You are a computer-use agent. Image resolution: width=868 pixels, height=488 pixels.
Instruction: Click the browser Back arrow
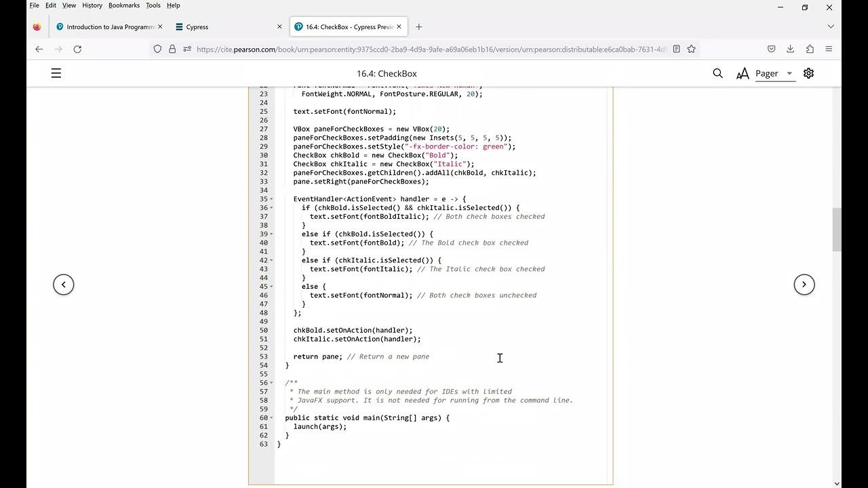pos(39,49)
